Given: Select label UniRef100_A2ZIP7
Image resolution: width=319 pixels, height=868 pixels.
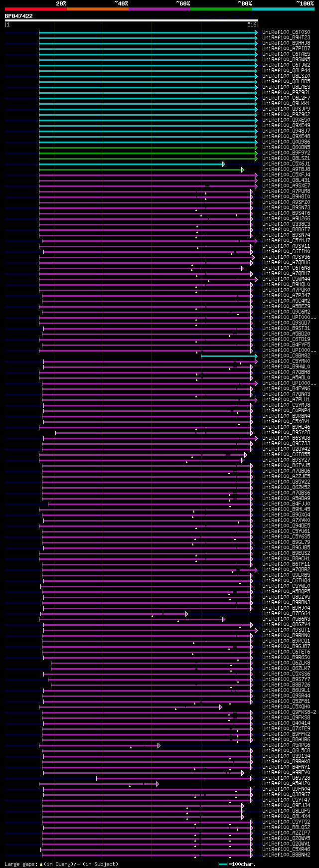Looking at the screenshot, I should pos(286,833).
